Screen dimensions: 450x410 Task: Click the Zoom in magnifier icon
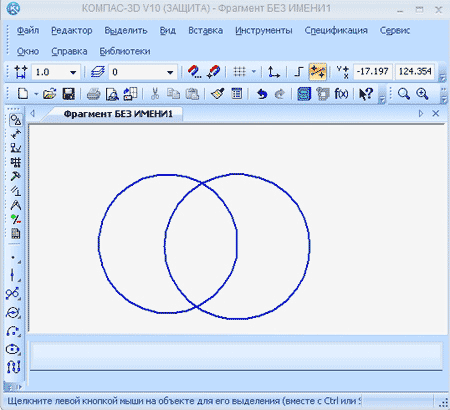(x=422, y=94)
